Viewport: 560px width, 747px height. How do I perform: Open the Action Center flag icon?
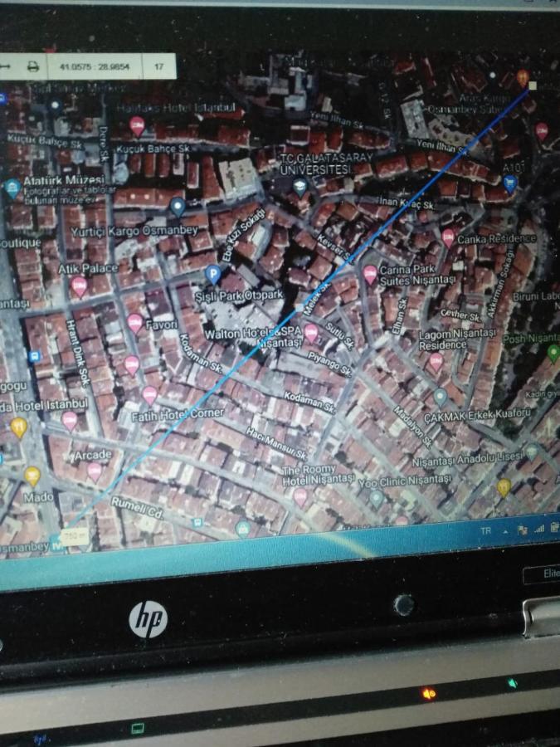pos(523,530)
